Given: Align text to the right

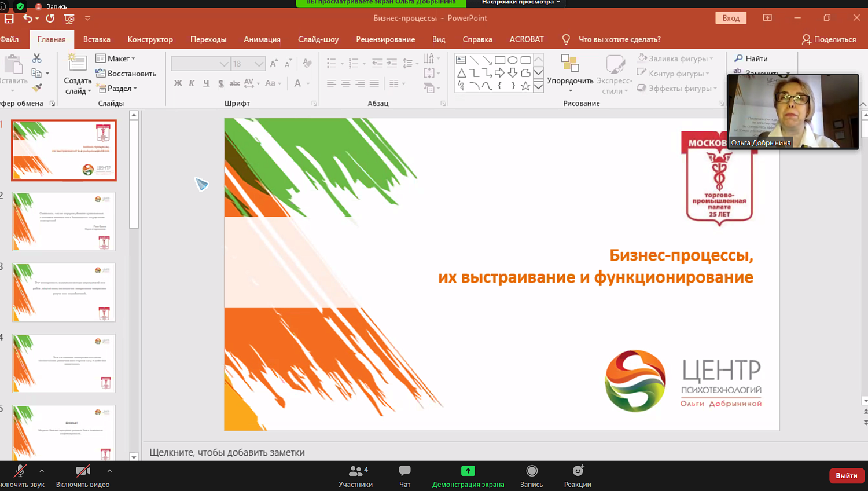Looking at the screenshot, I should pyautogui.click(x=360, y=83).
